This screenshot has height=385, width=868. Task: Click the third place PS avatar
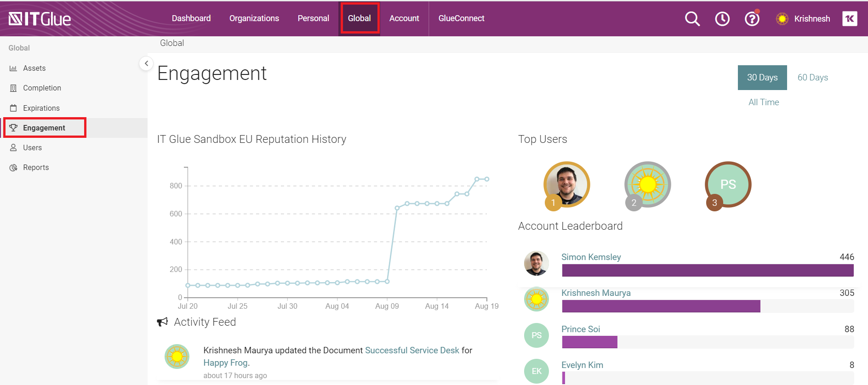(728, 184)
